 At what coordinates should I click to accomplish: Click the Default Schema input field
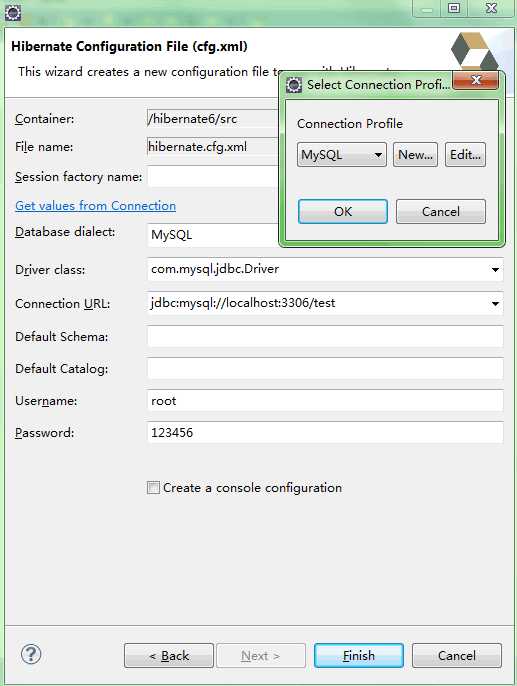[x=325, y=336]
